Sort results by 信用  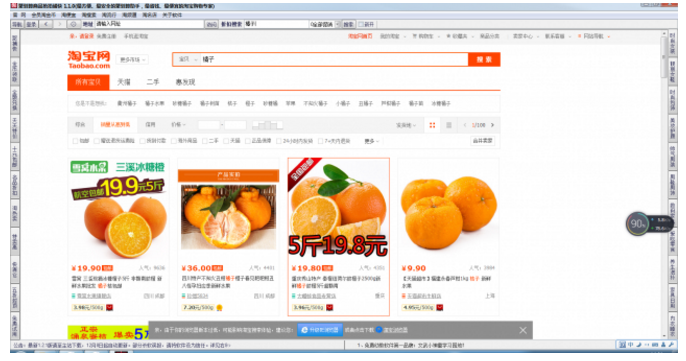tap(150, 125)
